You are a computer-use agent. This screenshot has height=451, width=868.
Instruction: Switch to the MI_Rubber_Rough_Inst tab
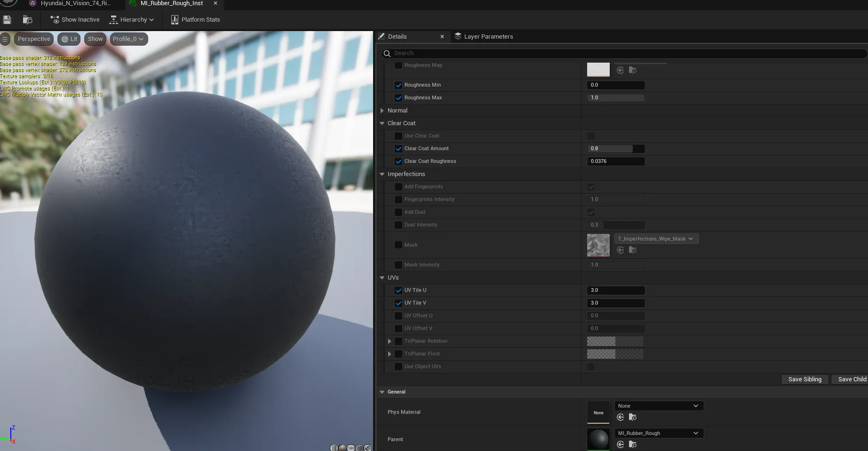(172, 3)
